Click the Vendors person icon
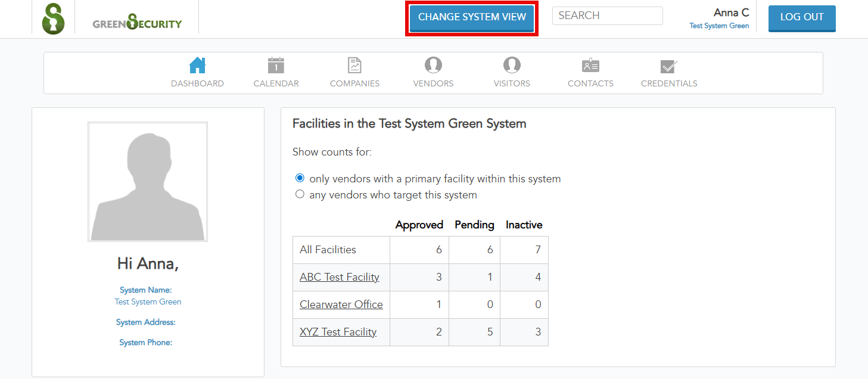Viewport: 868px width, 379px height. pos(433,66)
